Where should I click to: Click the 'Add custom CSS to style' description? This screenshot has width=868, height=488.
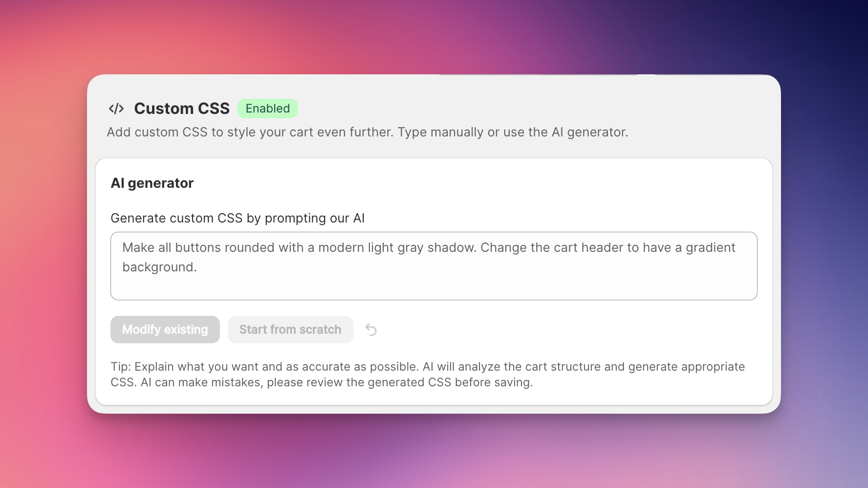[x=368, y=132]
